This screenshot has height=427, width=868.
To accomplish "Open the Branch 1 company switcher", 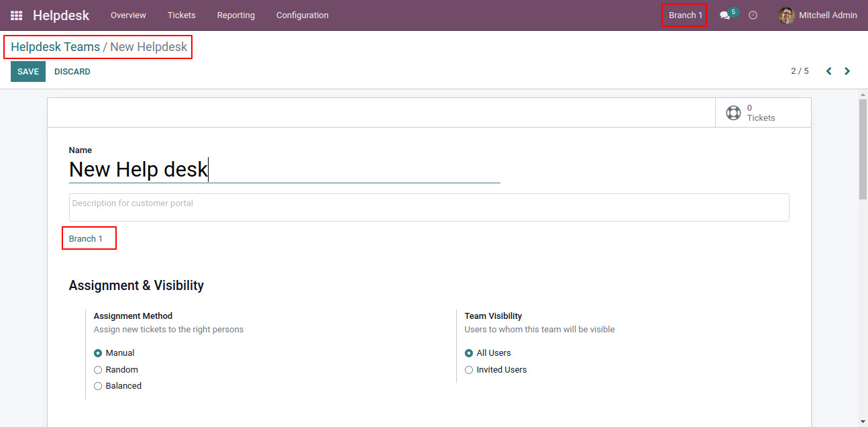I will [685, 15].
